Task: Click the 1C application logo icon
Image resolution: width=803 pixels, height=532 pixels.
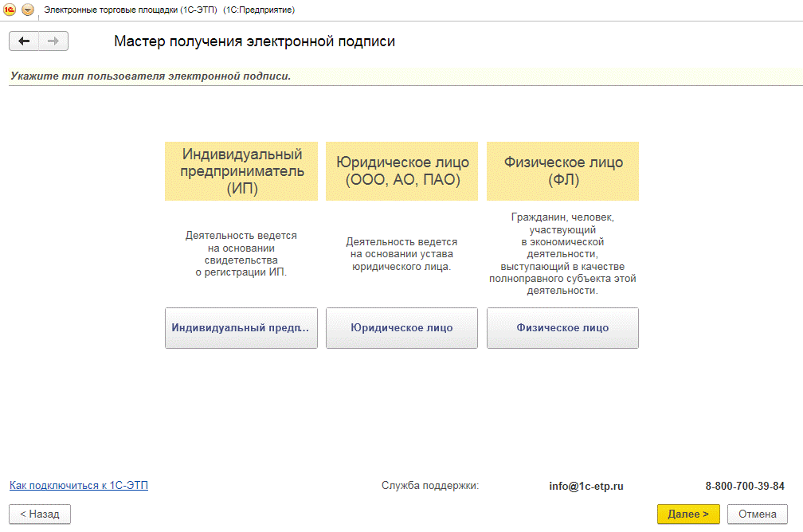Action: point(10,10)
